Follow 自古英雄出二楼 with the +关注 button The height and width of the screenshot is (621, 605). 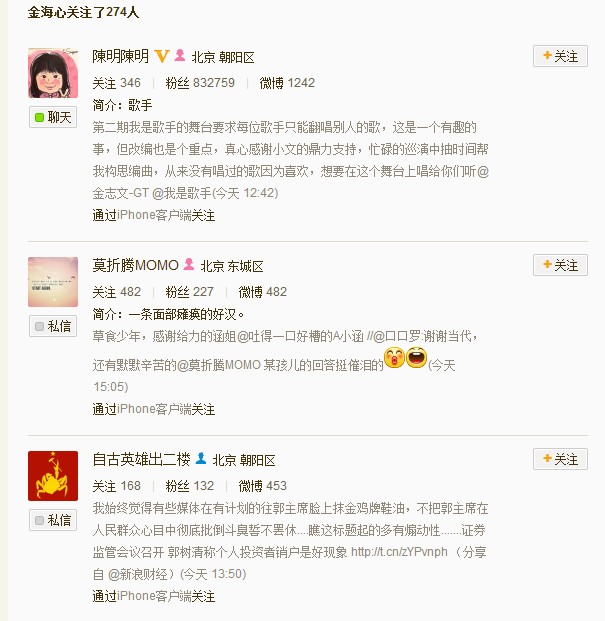pyautogui.click(x=560, y=459)
